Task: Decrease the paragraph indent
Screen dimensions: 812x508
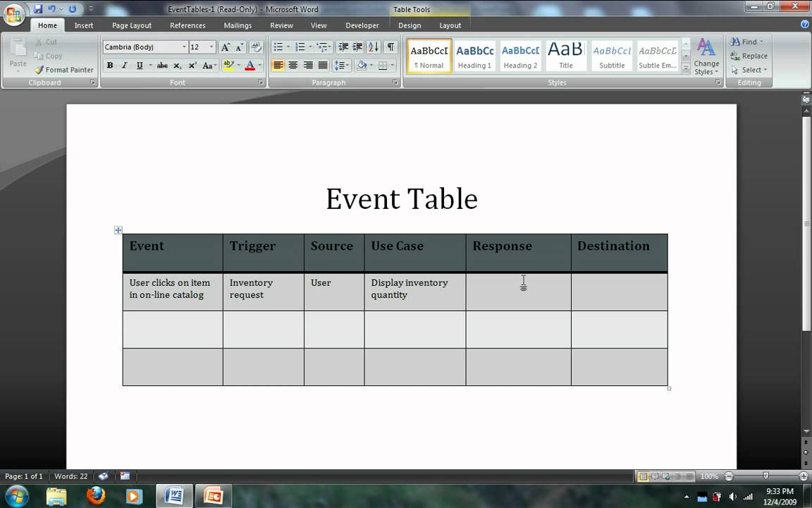Action: pos(343,47)
